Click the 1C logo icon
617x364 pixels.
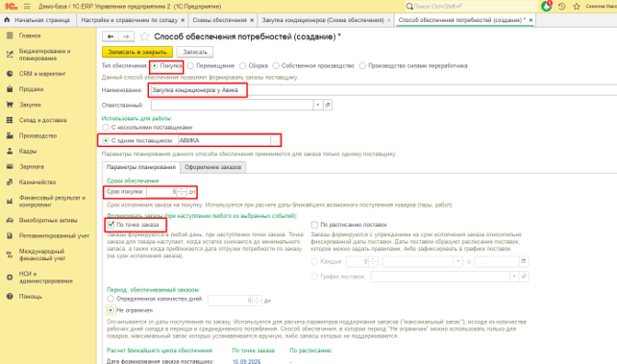coord(11,7)
